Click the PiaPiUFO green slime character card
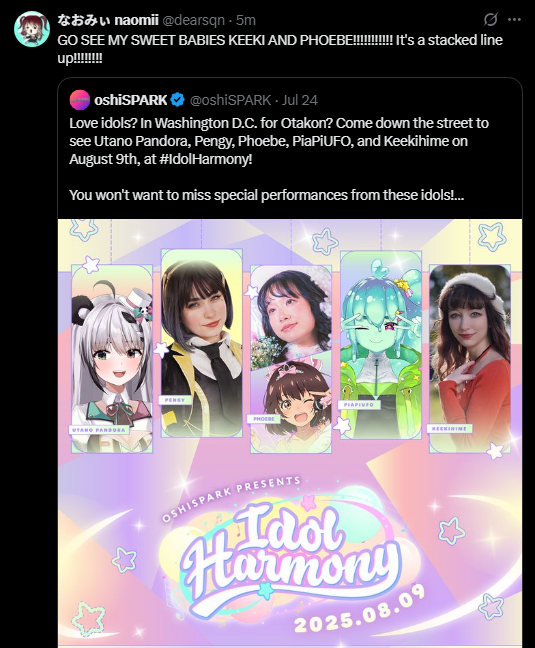535x648 pixels. [x=380, y=345]
